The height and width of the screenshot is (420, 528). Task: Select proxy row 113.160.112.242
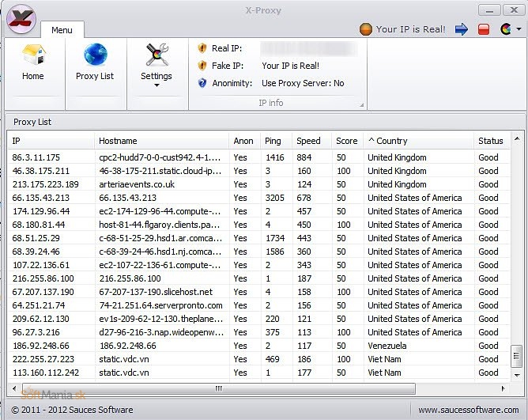tap(258, 373)
